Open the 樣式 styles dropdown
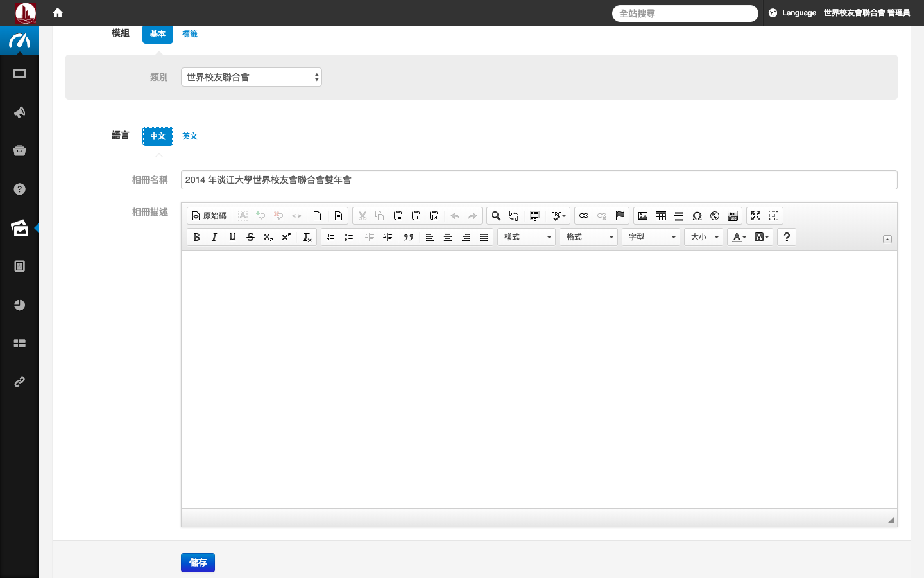The height and width of the screenshot is (578, 924). coord(526,237)
